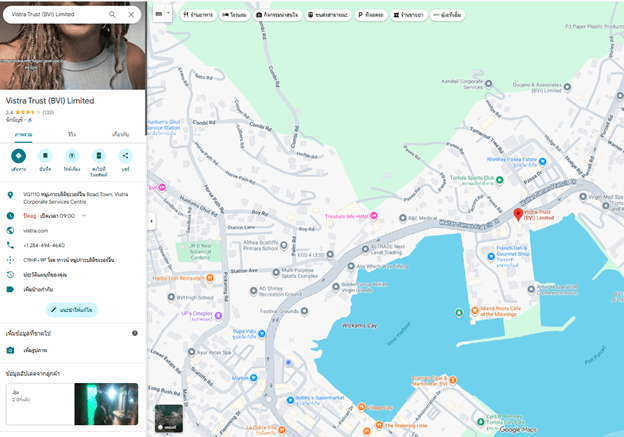Open the missing info help icon
Image resolution: width=624 pixels, height=437 pixels.
pos(135,333)
